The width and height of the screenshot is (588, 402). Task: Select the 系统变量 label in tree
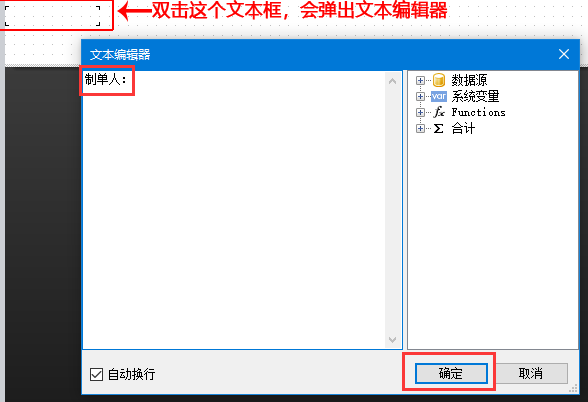coord(475,96)
